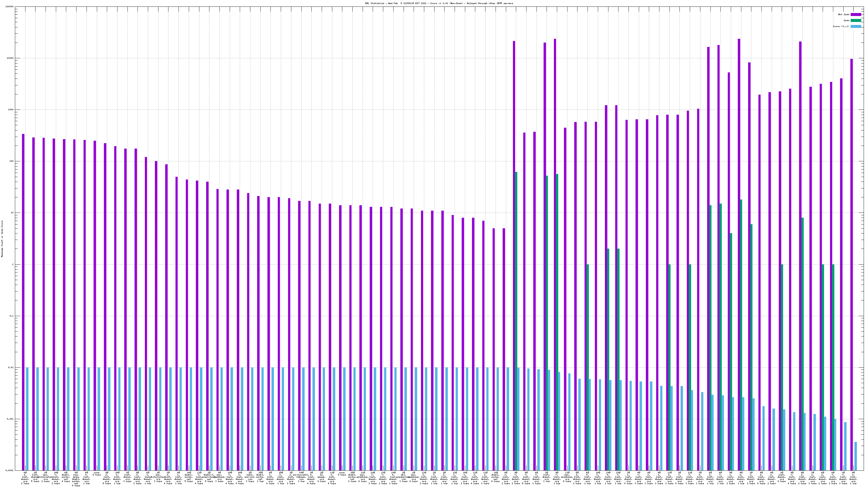Click the vertical 'Message Count or Spam Score' axis label
The image size is (868, 488).
coord(2,239)
